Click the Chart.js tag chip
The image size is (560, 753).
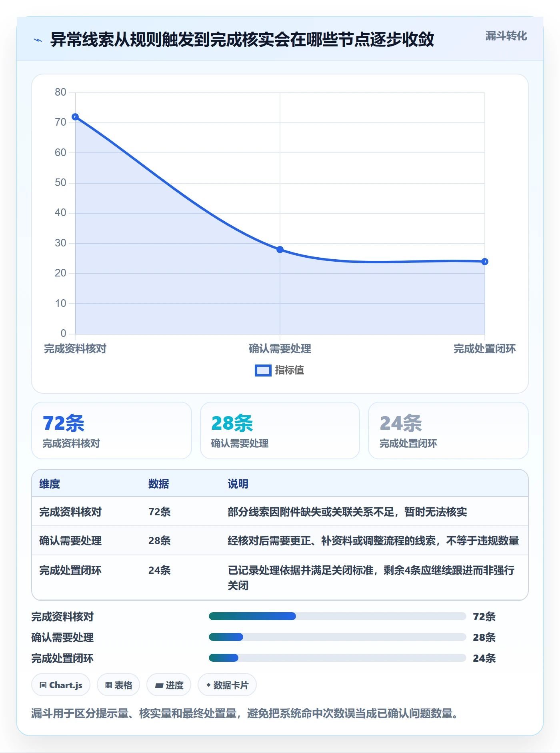click(61, 685)
